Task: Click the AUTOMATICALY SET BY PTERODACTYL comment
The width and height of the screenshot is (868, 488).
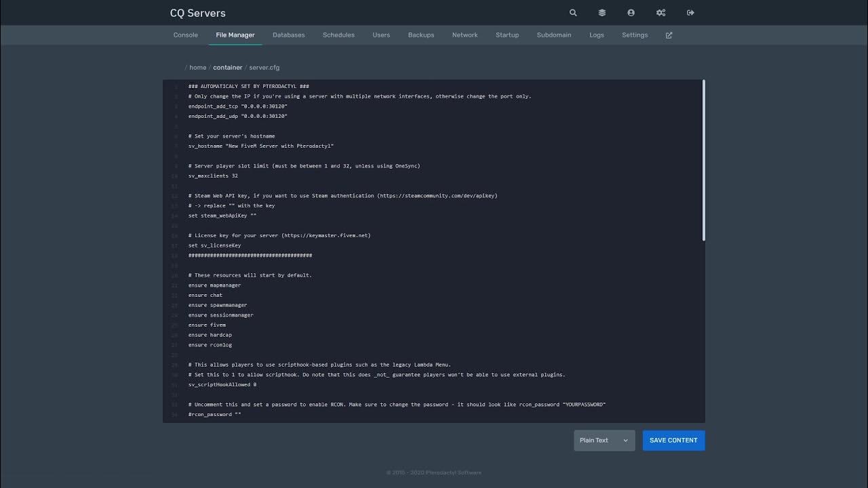Action: [249, 87]
